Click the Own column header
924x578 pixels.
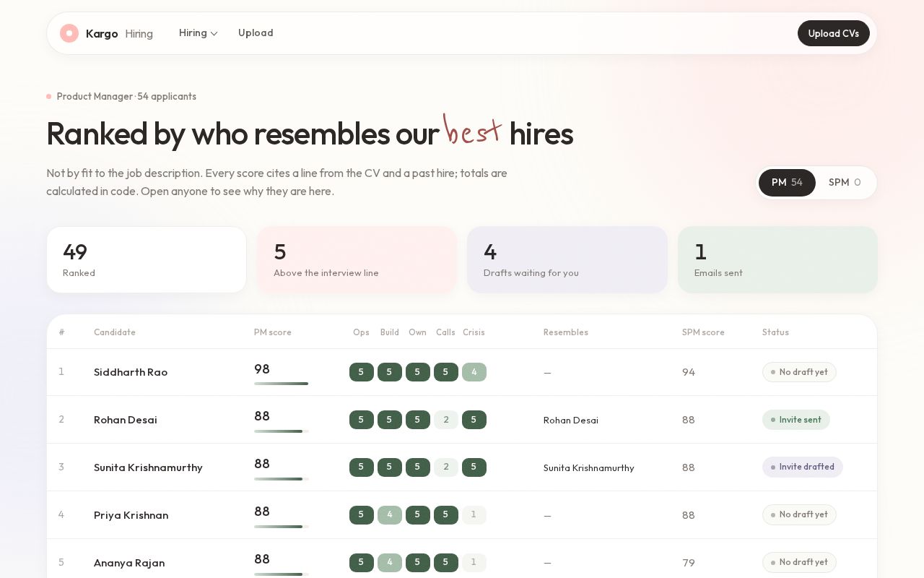click(417, 332)
